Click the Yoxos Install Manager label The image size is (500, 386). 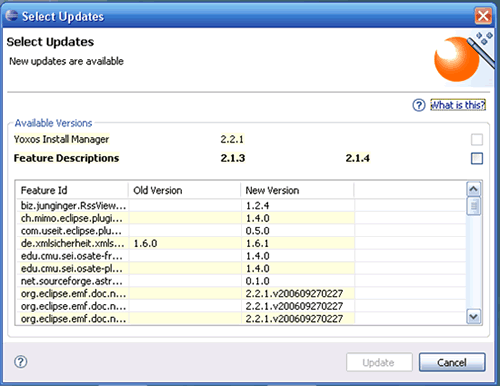point(61,139)
